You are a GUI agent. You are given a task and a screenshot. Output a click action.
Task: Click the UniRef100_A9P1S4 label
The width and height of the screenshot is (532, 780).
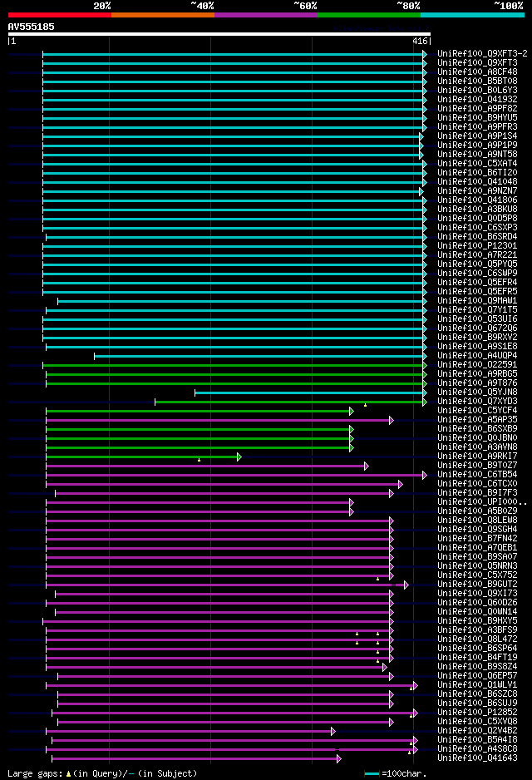(x=477, y=136)
